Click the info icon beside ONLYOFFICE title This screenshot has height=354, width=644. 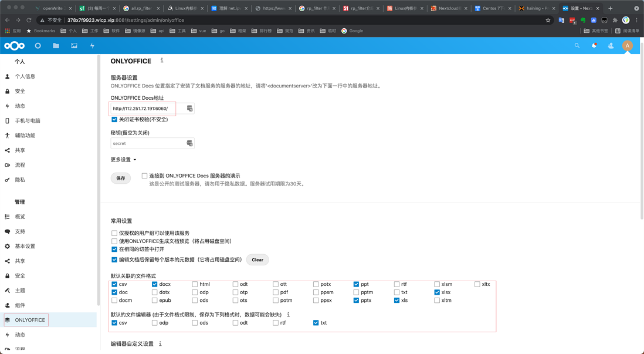tap(162, 60)
